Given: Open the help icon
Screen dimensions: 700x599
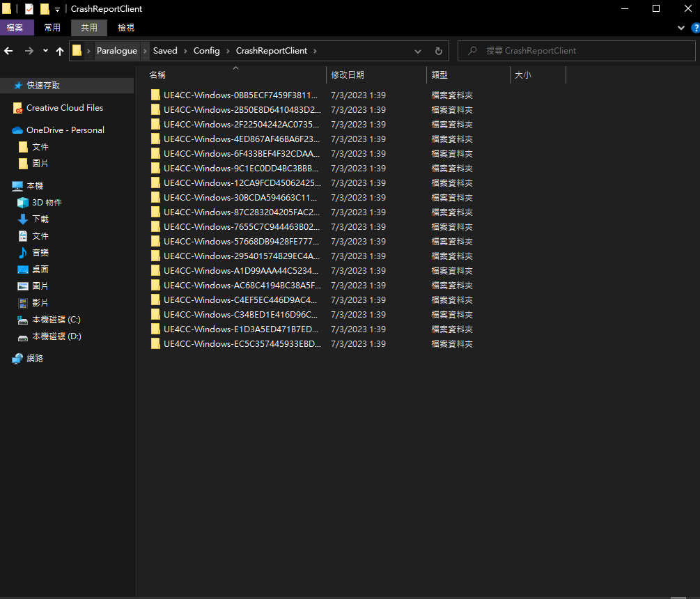Looking at the screenshot, I should coord(696,28).
